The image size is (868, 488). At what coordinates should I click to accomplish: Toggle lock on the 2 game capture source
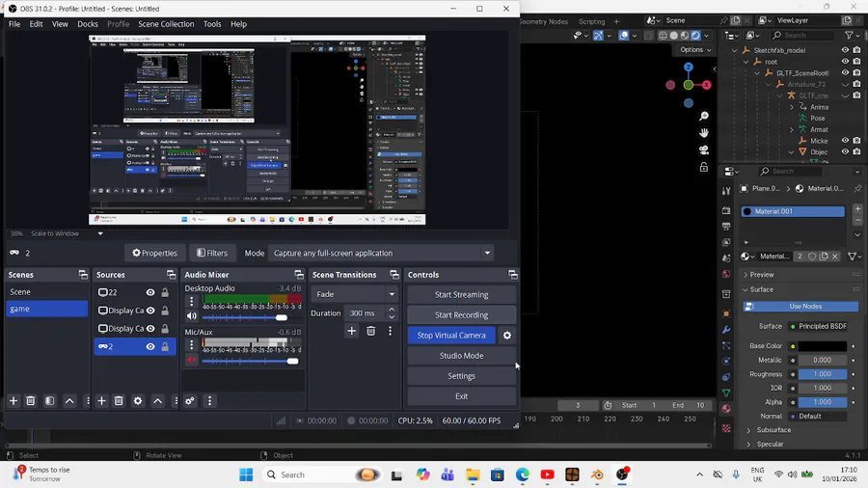coord(165,346)
